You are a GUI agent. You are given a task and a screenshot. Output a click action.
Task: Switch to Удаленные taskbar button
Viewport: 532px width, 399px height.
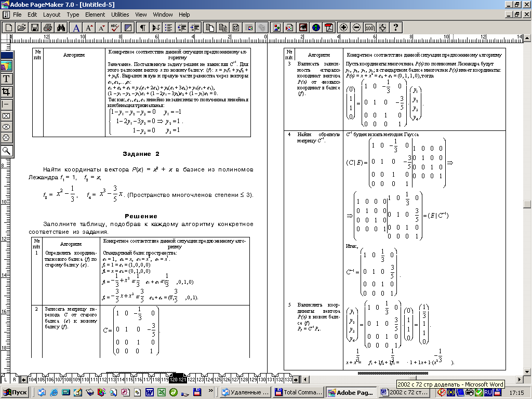pos(246,393)
